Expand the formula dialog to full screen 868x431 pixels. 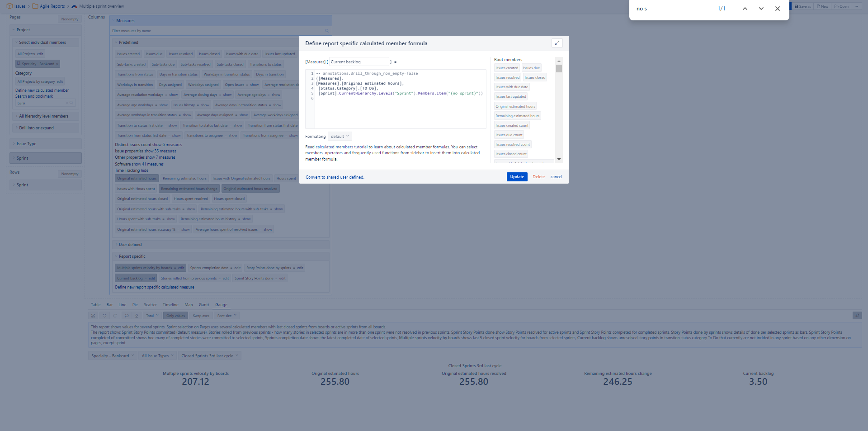coord(557,43)
